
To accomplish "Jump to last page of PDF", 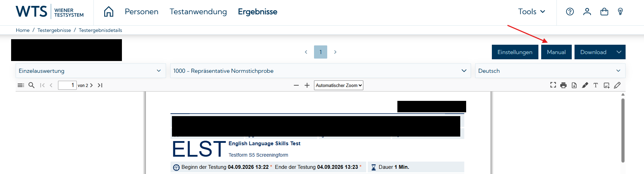I will pyautogui.click(x=100, y=85).
